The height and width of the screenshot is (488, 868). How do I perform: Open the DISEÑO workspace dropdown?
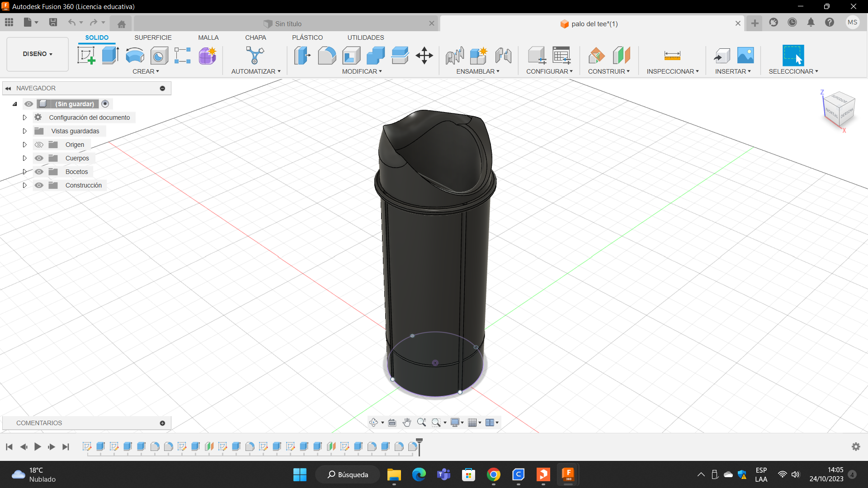[x=38, y=54]
